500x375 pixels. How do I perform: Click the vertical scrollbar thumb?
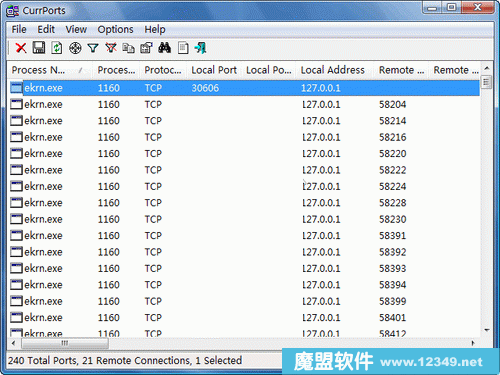[x=487, y=82]
